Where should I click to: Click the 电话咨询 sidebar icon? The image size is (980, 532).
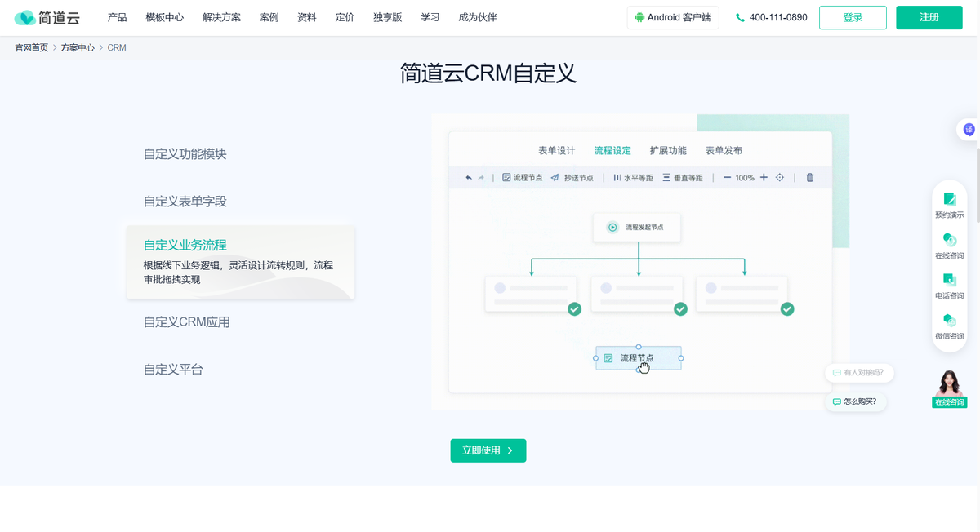coord(949,286)
